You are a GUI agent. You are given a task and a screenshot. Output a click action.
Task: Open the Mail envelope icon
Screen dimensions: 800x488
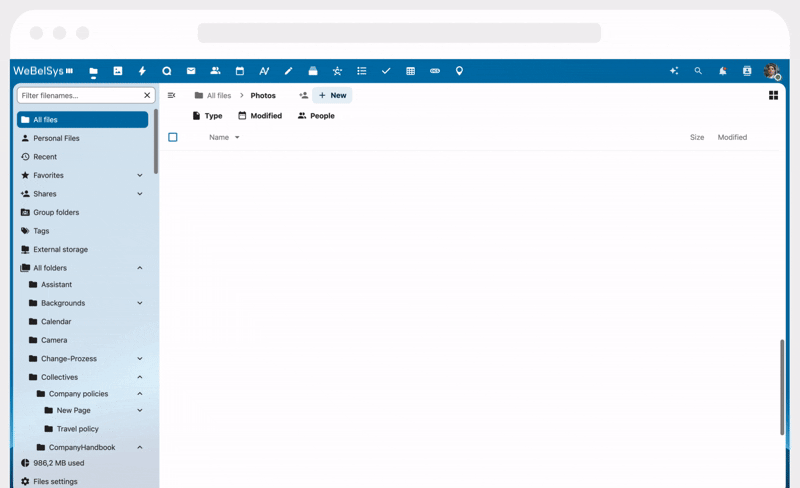(x=191, y=71)
